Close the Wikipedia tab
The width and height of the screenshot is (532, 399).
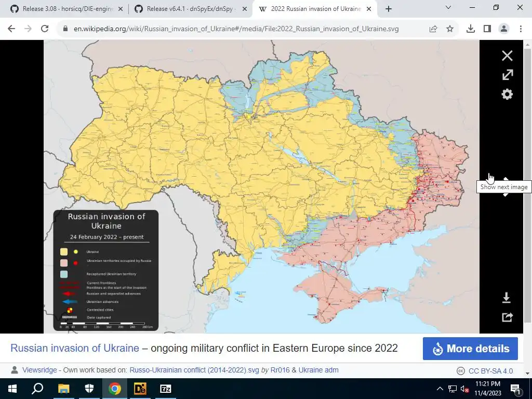[369, 9]
